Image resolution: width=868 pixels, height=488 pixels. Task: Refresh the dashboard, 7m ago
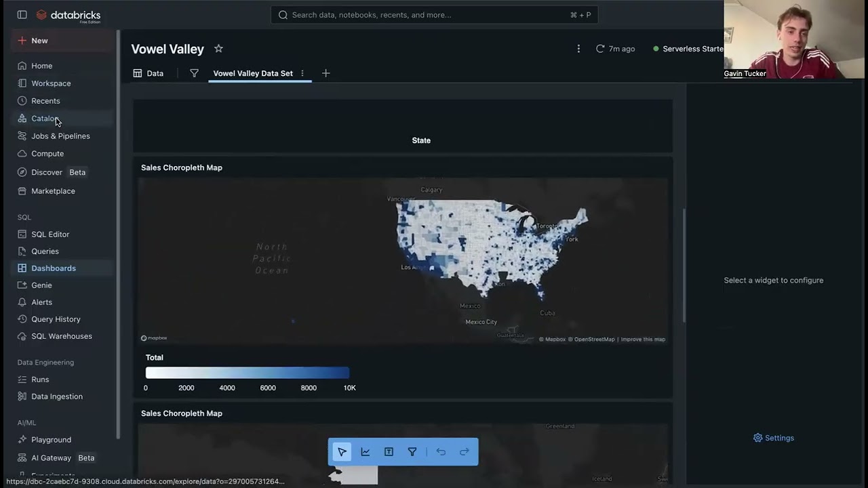click(x=615, y=49)
